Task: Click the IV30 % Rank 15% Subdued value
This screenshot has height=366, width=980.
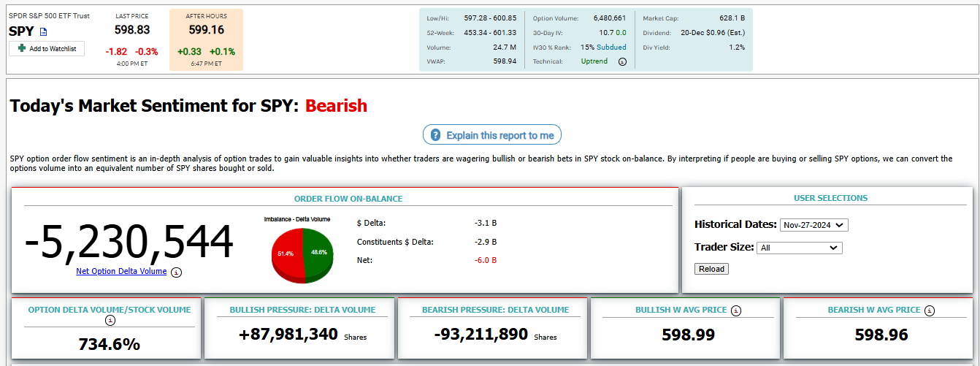Action: [603, 47]
